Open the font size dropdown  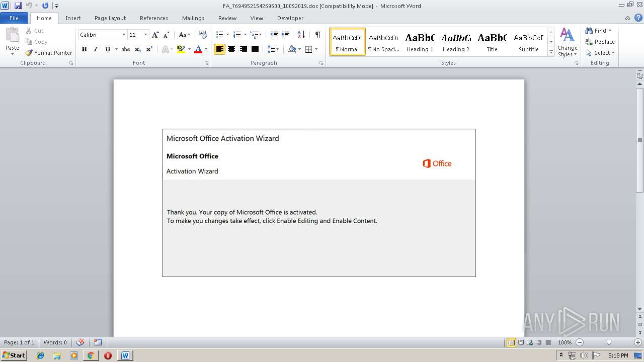click(x=145, y=35)
